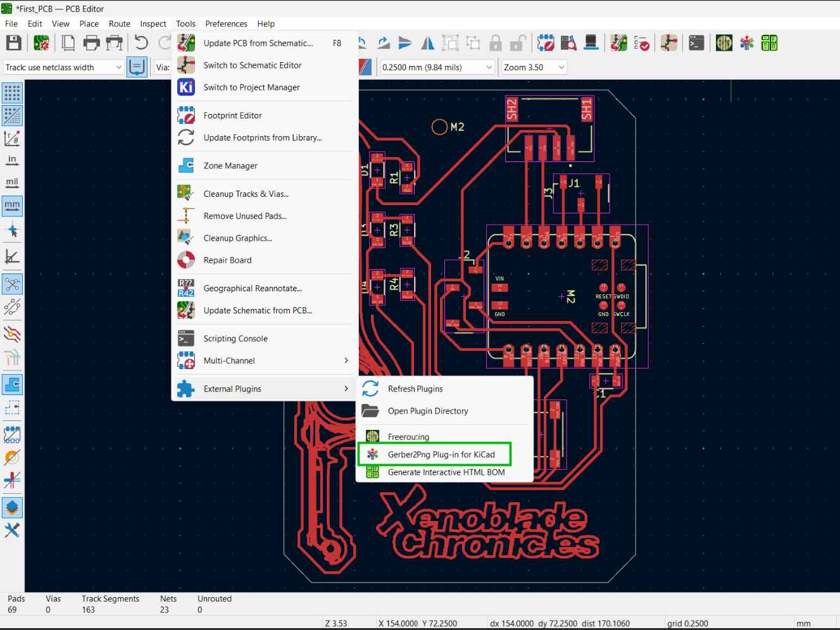Click the Save icon in the toolbar

point(14,43)
